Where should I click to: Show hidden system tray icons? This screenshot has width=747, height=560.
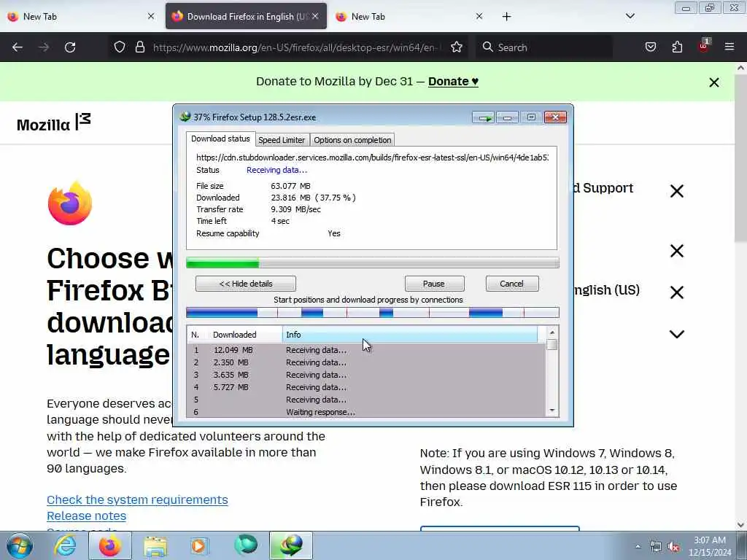click(638, 546)
